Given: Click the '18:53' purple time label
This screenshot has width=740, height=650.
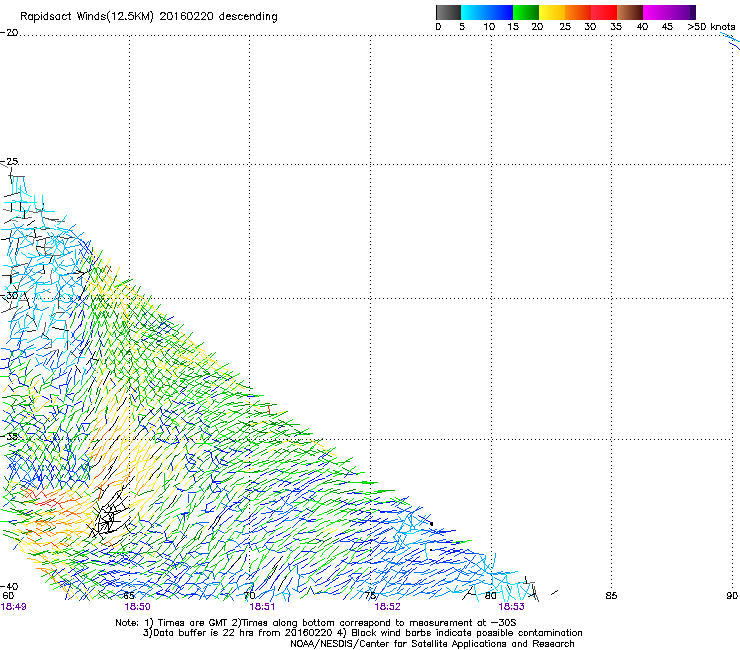Looking at the screenshot, I should point(512,607).
